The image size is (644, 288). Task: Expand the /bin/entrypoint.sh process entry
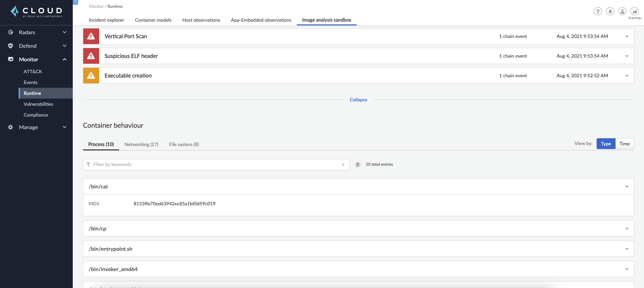coord(627,249)
